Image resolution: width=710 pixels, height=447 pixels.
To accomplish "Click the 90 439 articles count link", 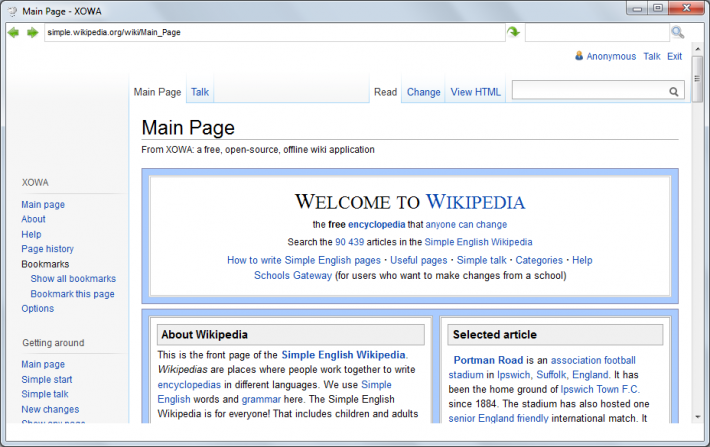I will (x=350, y=242).
